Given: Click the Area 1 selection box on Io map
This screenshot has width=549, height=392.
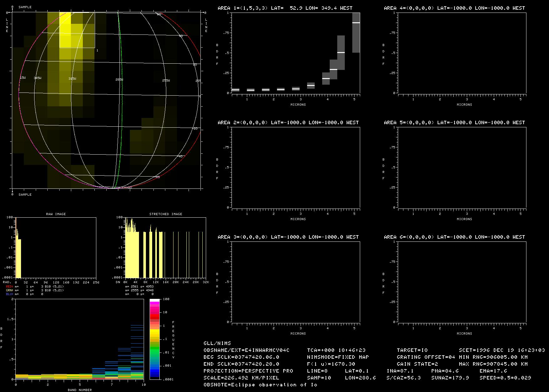Looking at the screenshot, I should coord(77,30).
